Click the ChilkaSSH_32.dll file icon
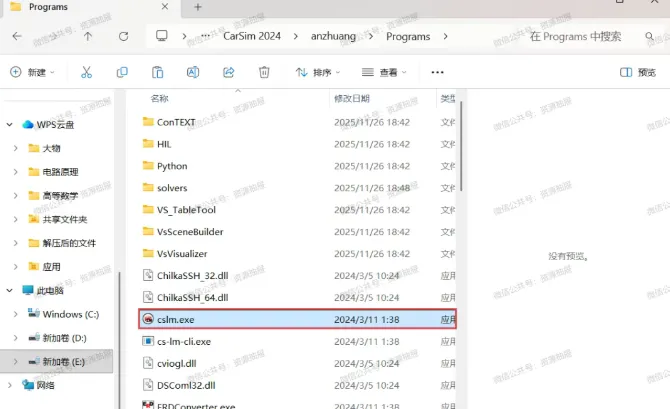 point(148,275)
